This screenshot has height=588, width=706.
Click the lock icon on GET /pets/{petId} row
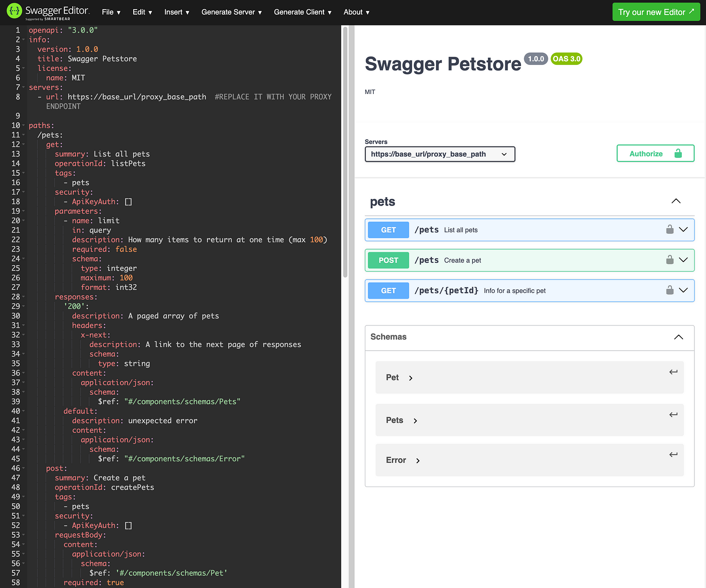point(670,290)
